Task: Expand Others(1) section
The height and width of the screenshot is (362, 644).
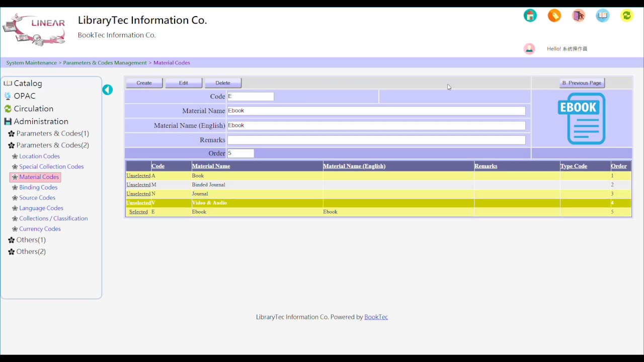Action: (x=31, y=240)
